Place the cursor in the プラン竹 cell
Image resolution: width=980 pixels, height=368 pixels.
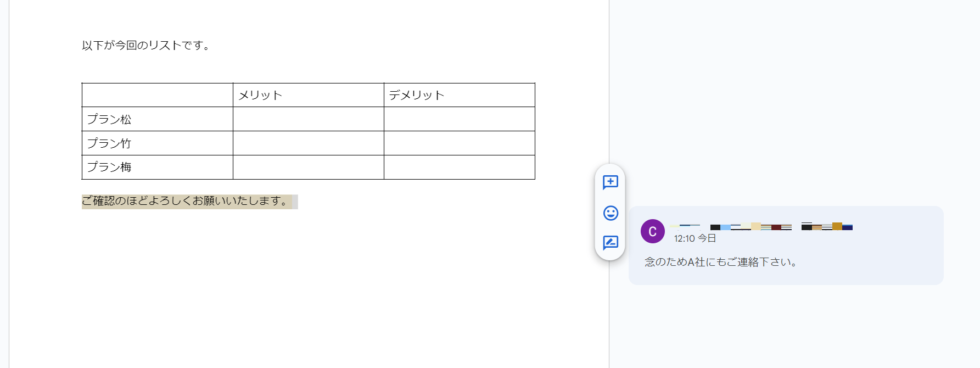(157, 143)
